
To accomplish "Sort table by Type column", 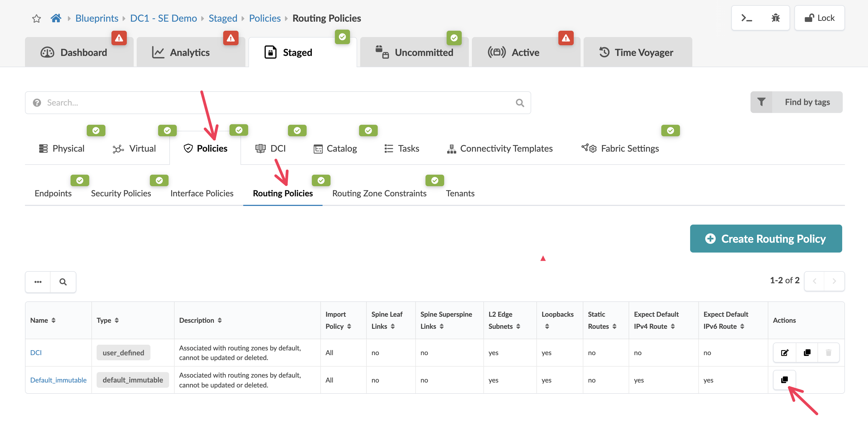I will (x=117, y=320).
